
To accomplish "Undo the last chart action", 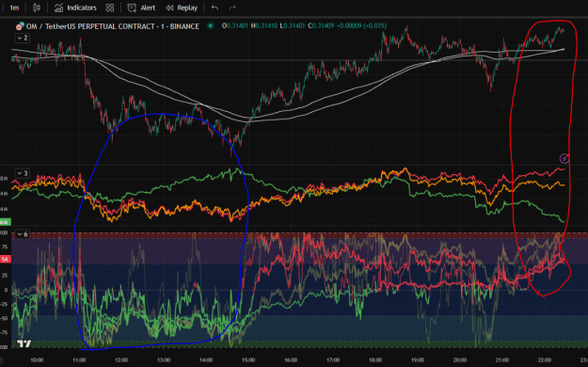I will 215,8.
